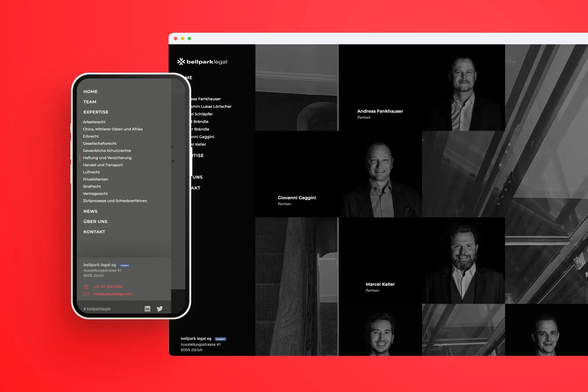Select HOME in the mobile navigation menu
The width and height of the screenshot is (588, 392).
click(x=90, y=91)
